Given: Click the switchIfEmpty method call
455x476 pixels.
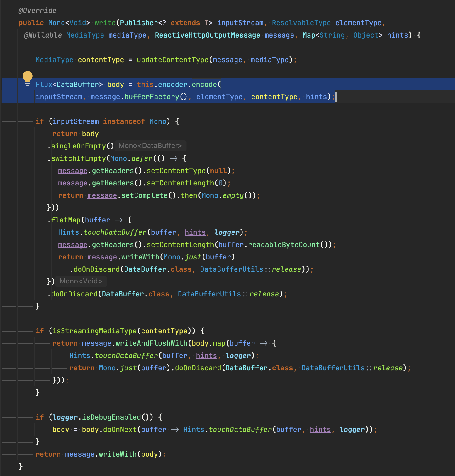Looking at the screenshot, I should (78, 158).
